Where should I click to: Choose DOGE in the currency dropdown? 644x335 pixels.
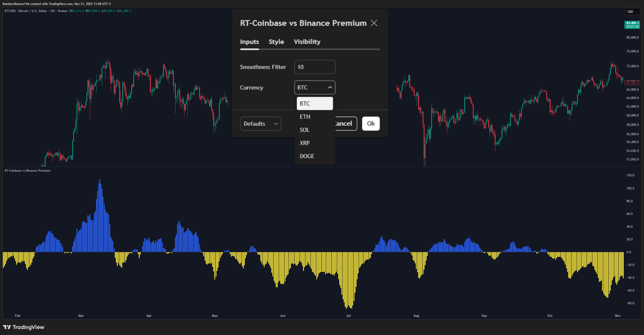point(315,156)
